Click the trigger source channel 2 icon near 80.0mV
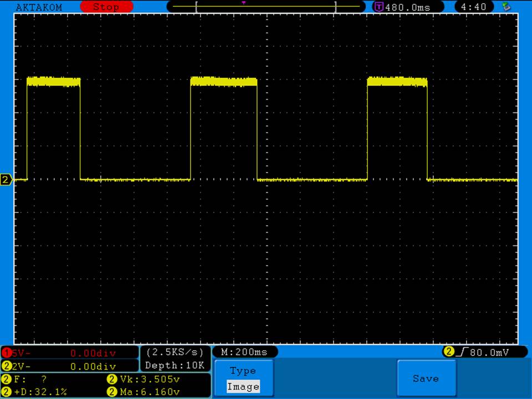The width and height of the screenshot is (532, 399). click(448, 352)
